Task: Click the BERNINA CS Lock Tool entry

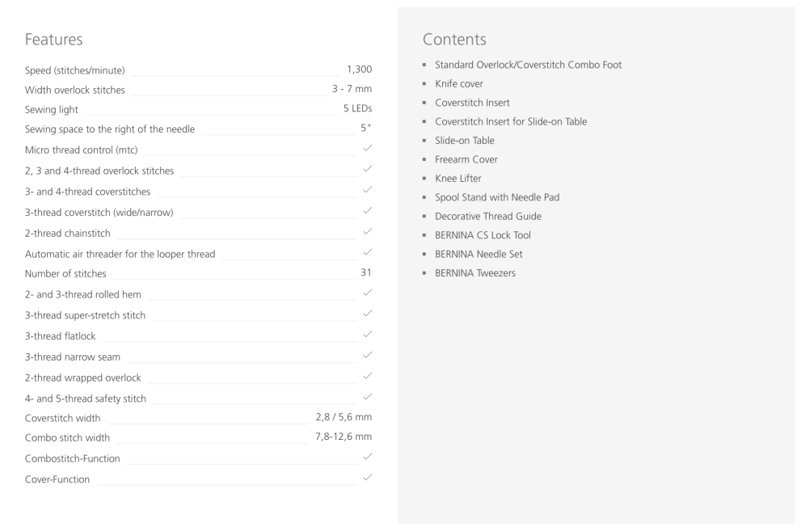Action: tap(483, 235)
